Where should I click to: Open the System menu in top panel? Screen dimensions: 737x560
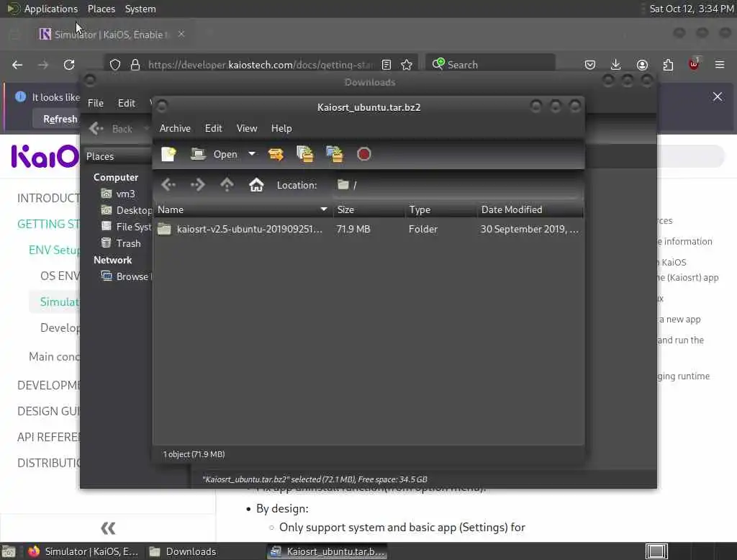point(140,9)
